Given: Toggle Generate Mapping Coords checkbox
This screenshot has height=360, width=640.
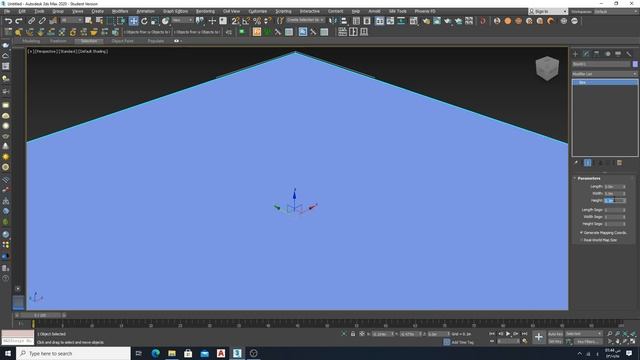Looking at the screenshot, I should pos(581,233).
